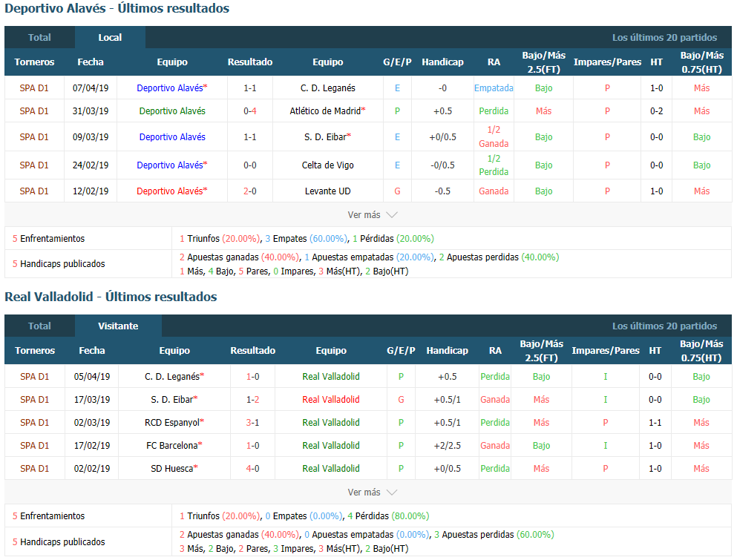This screenshot has width=737, height=560.
Task: Click the 1-2 result at S. D. Eibar
Action: click(x=253, y=399)
